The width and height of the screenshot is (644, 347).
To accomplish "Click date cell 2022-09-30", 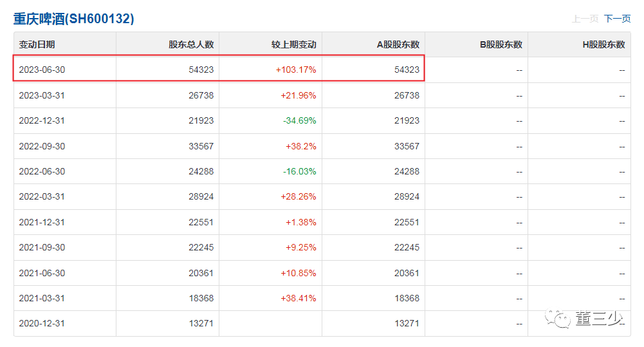I will 42,146.
